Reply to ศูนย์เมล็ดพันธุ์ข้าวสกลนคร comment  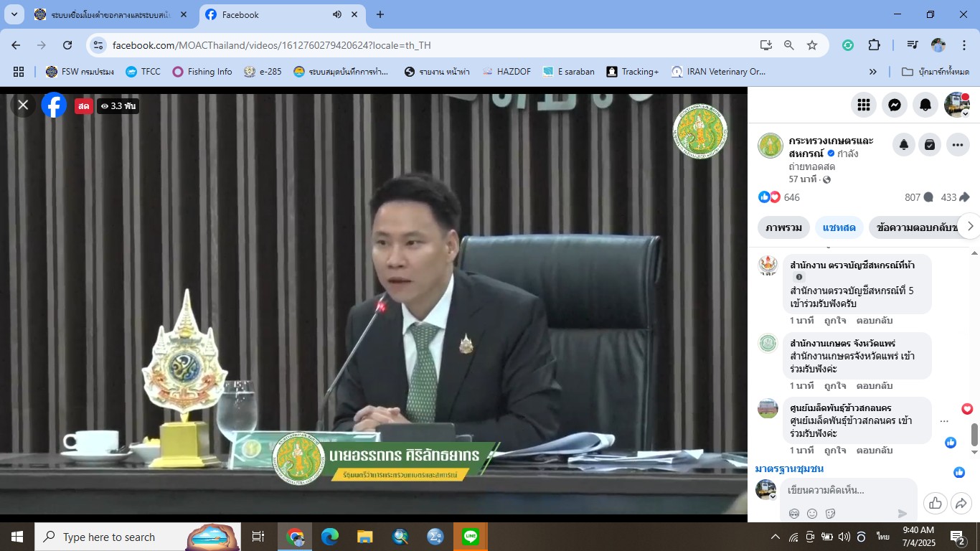coord(875,451)
